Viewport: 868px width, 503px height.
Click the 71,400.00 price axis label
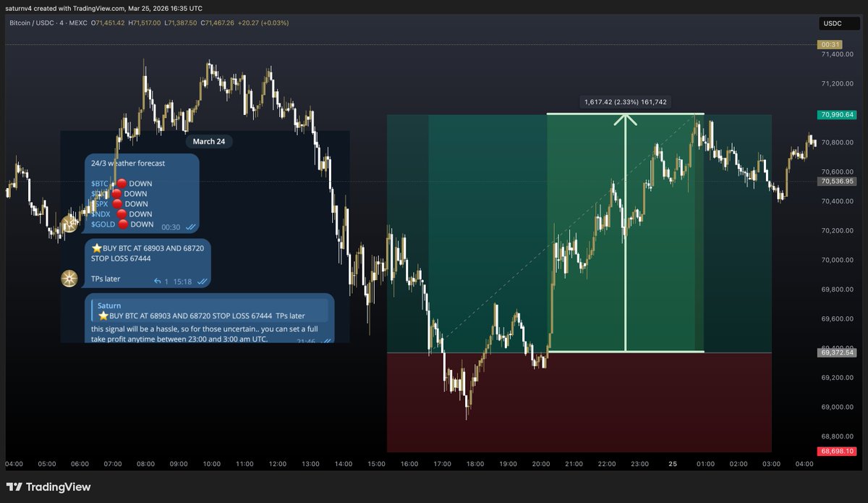(837, 54)
